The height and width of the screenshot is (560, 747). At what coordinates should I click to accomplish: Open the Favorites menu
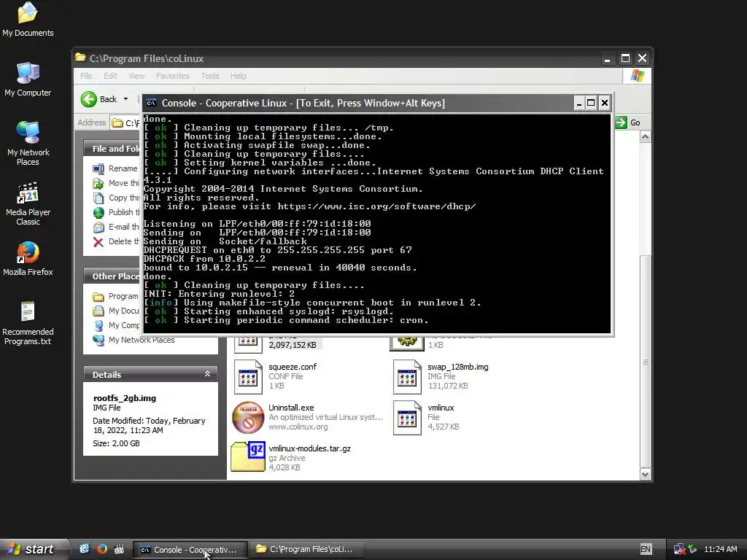tap(172, 76)
